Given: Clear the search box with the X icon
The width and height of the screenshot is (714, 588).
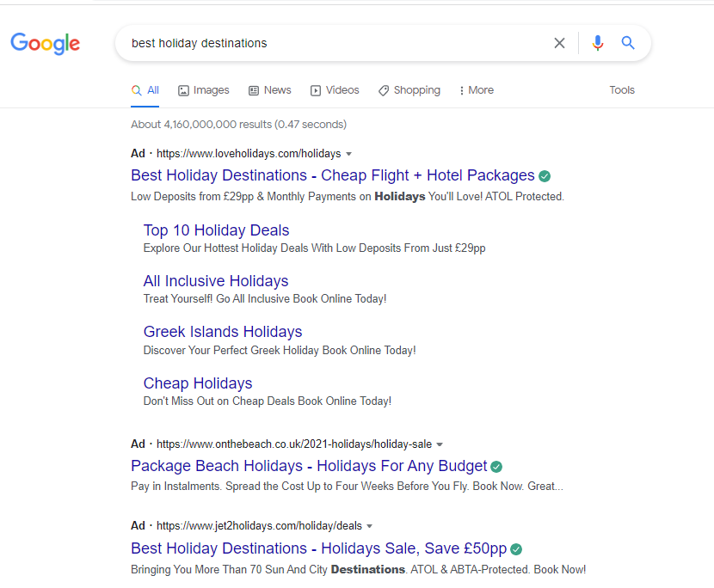Looking at the screenshot, I should tap(559, 43).
